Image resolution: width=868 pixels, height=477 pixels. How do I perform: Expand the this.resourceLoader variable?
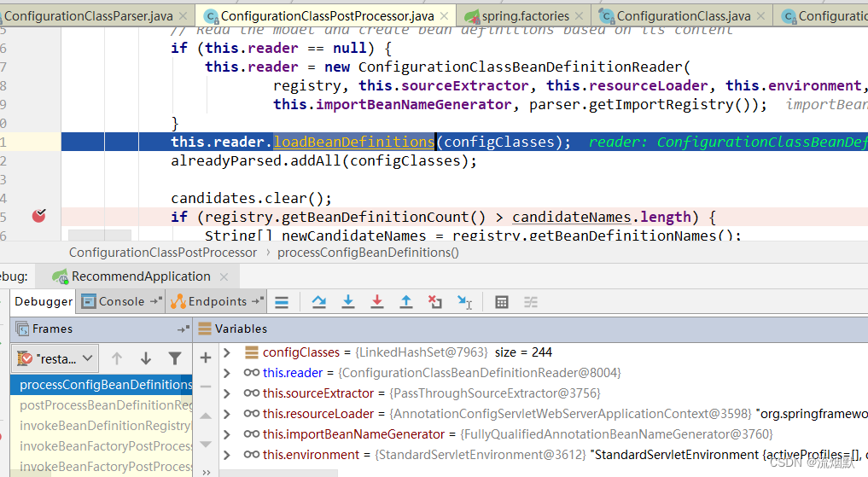226,413
